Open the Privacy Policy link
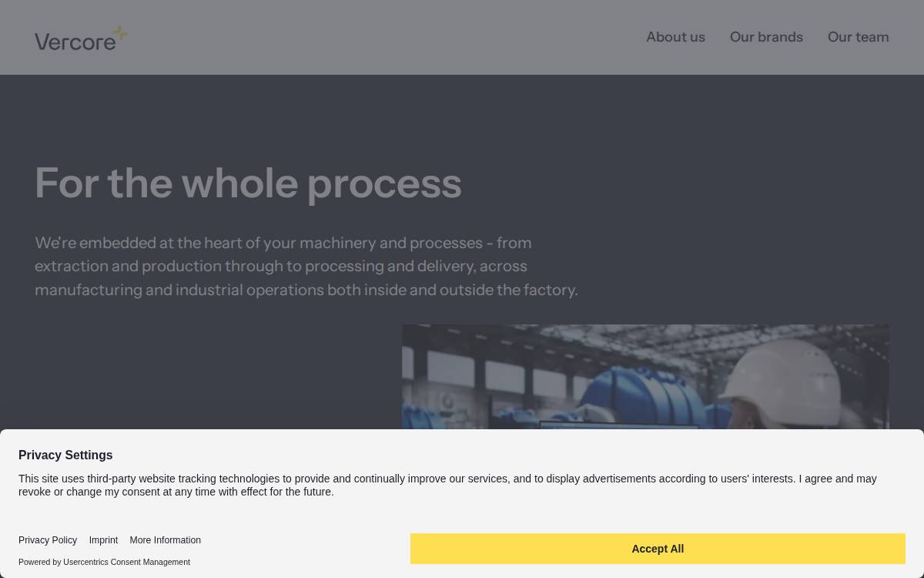 48,540
